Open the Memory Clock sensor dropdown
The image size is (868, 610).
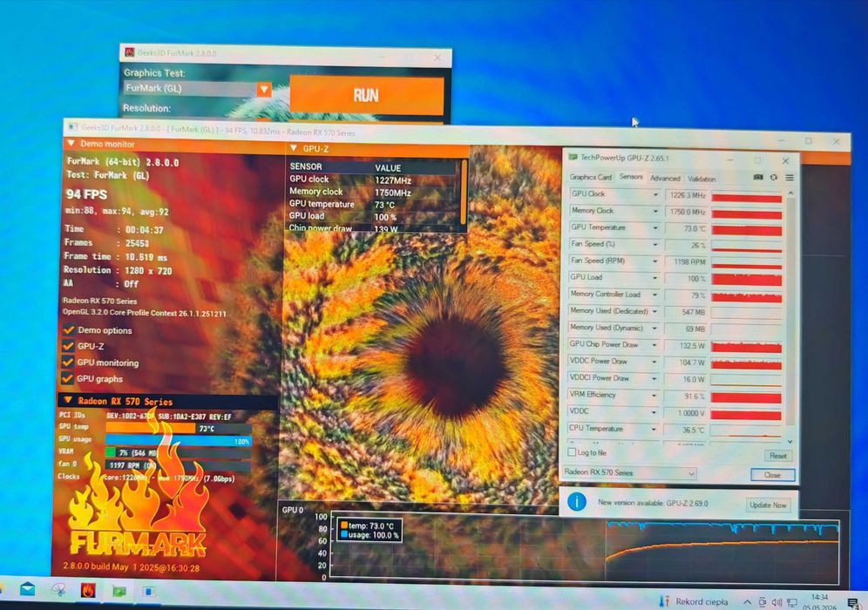tap(655, 212)
